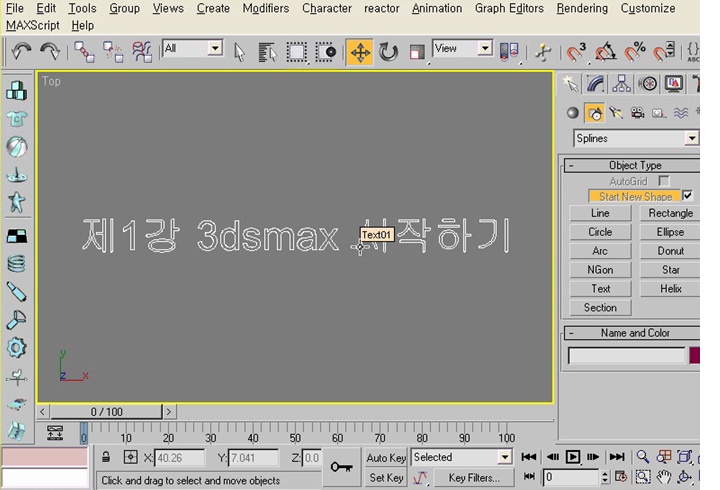Select Cameras category icon
Screen dimensions: 720x490
point(637,113)
